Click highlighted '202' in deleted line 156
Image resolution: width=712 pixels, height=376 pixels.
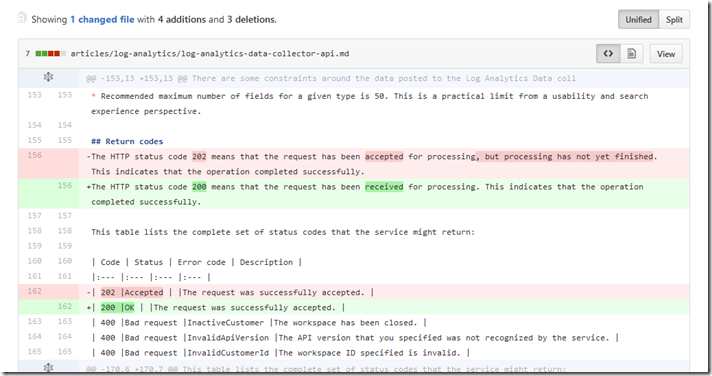pyautogui.click(x=199, y=157)
